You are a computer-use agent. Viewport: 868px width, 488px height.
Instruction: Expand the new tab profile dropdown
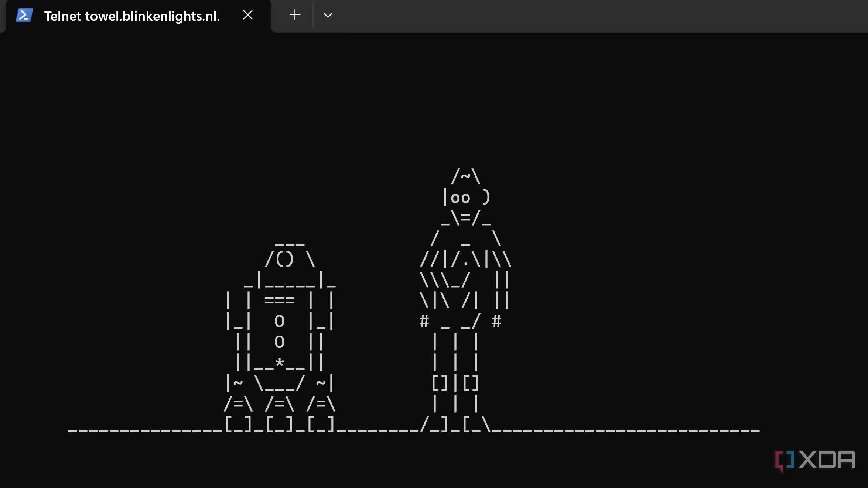click(x=328, y=15)
